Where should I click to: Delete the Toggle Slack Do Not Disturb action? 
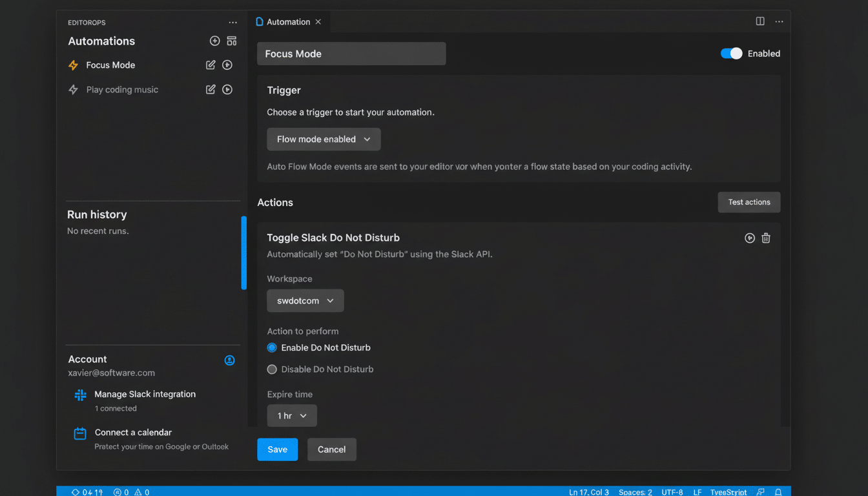(x=766, y=238)
